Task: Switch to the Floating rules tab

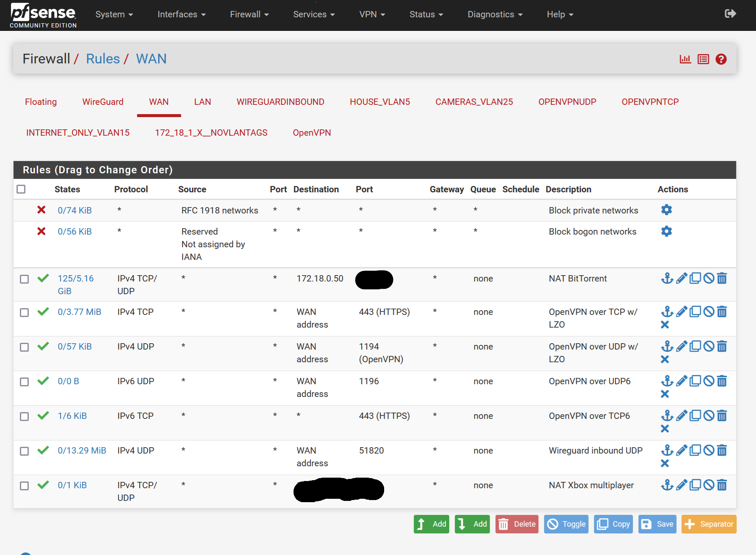Action: click(x=41, y=102)
